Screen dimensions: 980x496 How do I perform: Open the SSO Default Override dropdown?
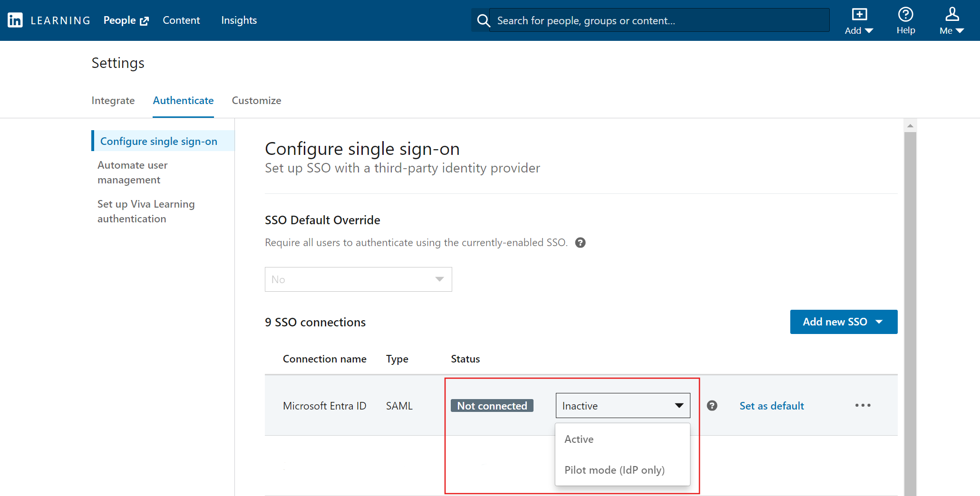point(358,279)
